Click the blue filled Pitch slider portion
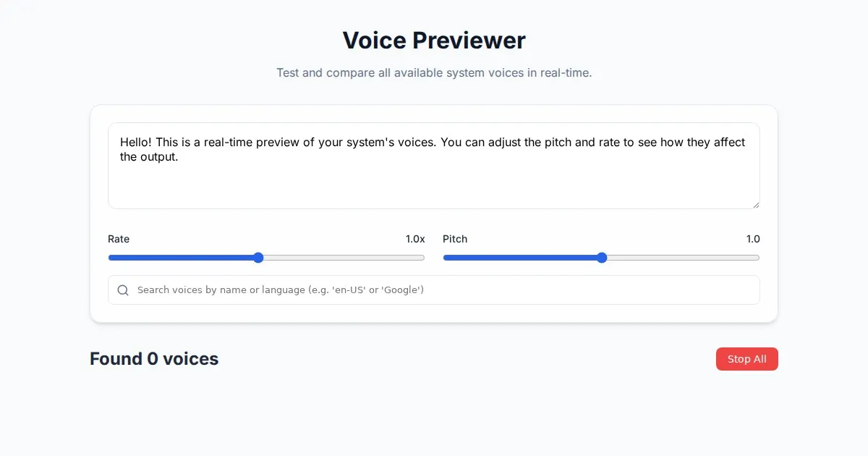The width and height of the screenshot is (868, 456). coord(521,258)
